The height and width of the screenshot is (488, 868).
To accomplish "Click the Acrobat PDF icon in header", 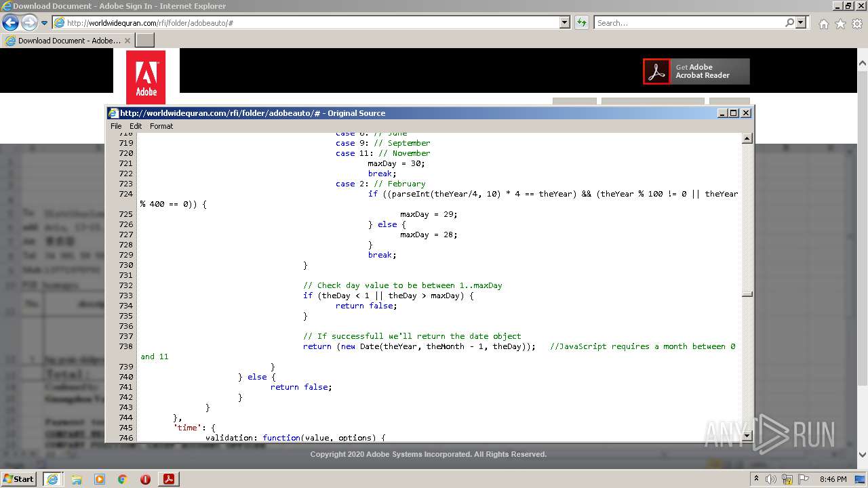I will tap(656, 71).
